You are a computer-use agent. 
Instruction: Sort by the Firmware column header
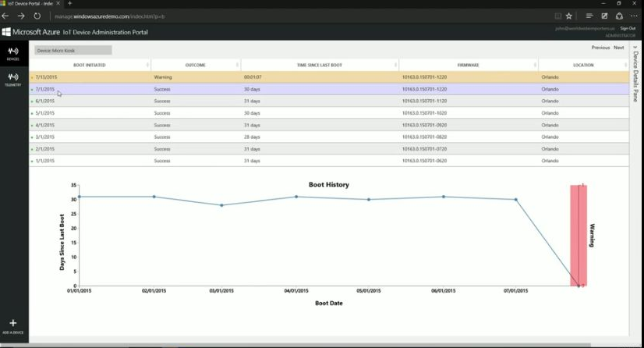(x=468, y=65)
